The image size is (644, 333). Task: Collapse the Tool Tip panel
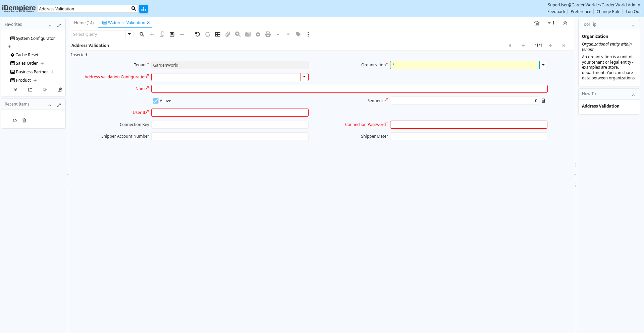(x=633, y=25)
